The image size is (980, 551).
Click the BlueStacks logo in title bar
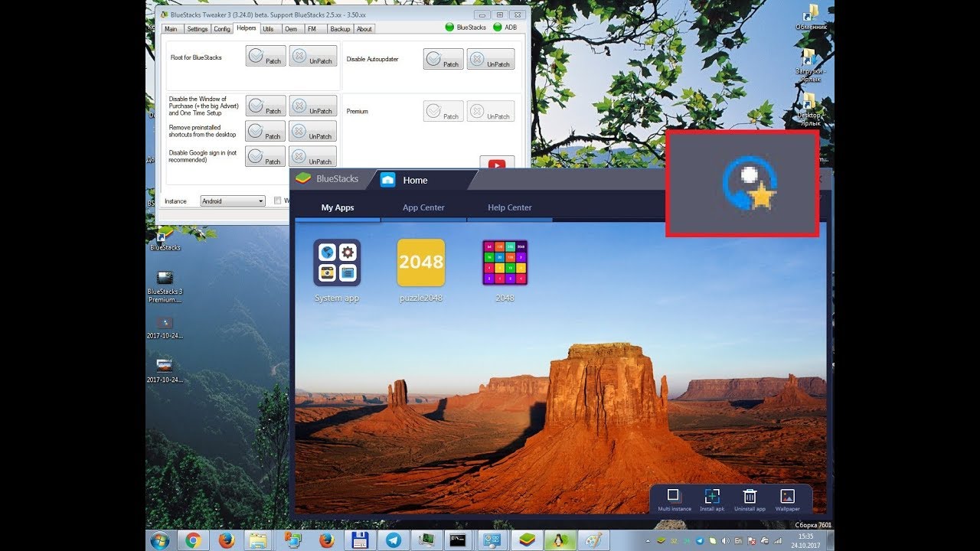[304, 178]
